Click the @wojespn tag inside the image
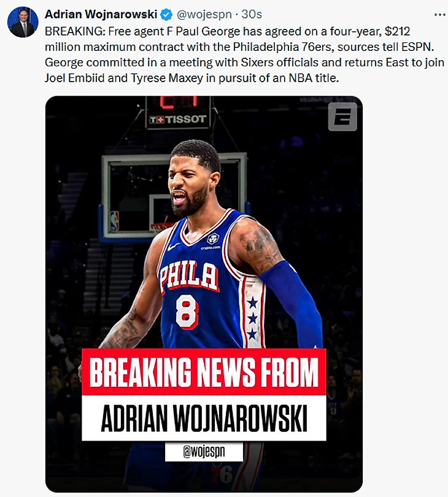 pos(204,452)
